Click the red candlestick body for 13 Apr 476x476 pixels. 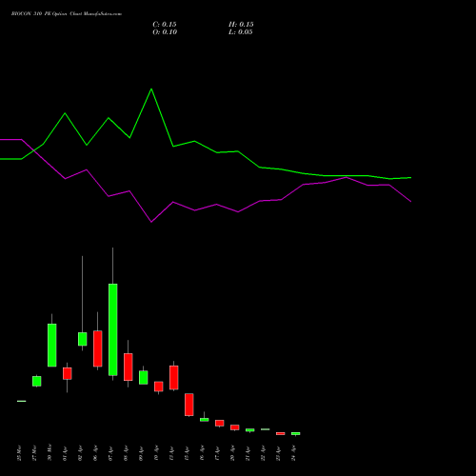174,378
